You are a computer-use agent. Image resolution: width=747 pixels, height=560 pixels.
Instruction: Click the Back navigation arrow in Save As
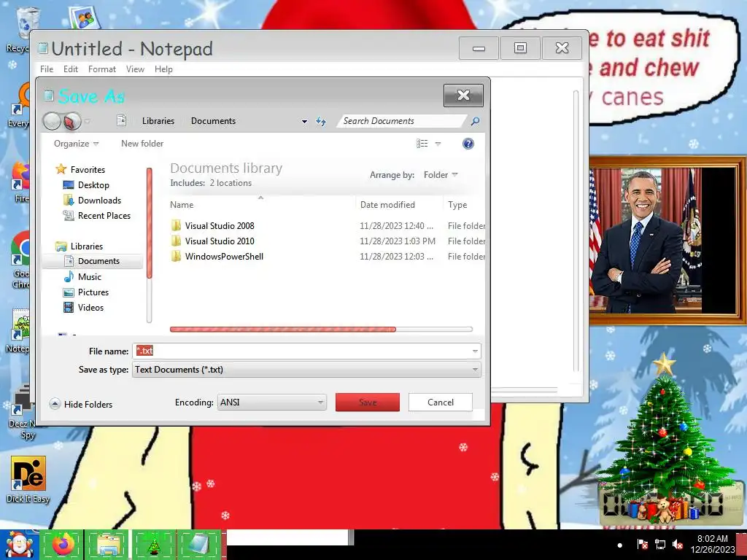pyautogui.click(x=52, y=122)
